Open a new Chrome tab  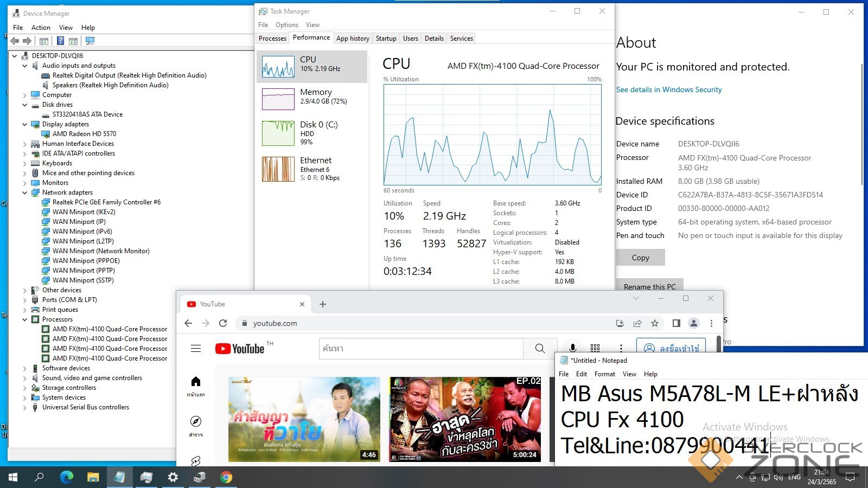click(x=323, y=304)
